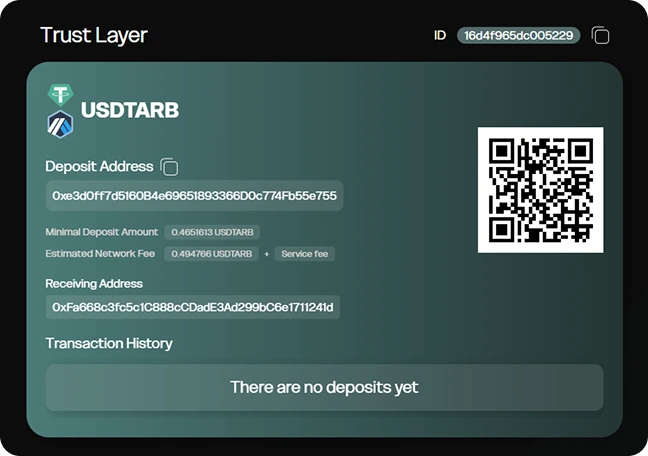Click the green Tether coin icon
The width and height of the screenshot is (648, 456).
point(61,96)
